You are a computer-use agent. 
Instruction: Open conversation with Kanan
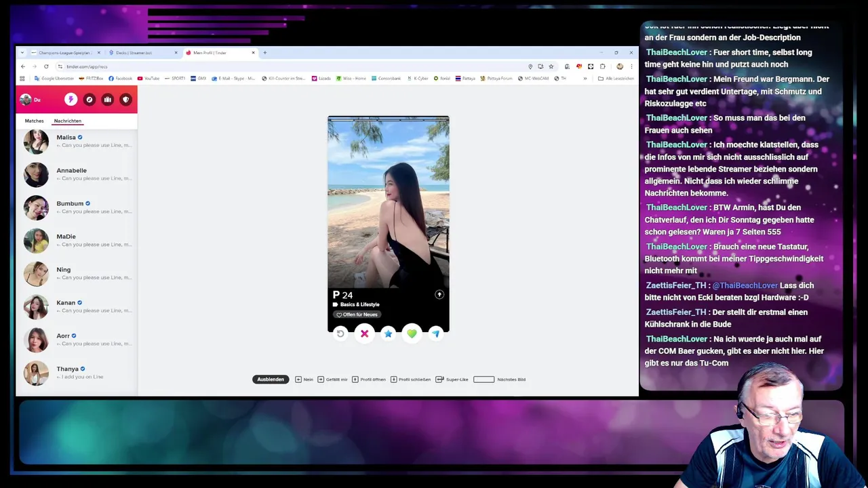click(77, 306)
